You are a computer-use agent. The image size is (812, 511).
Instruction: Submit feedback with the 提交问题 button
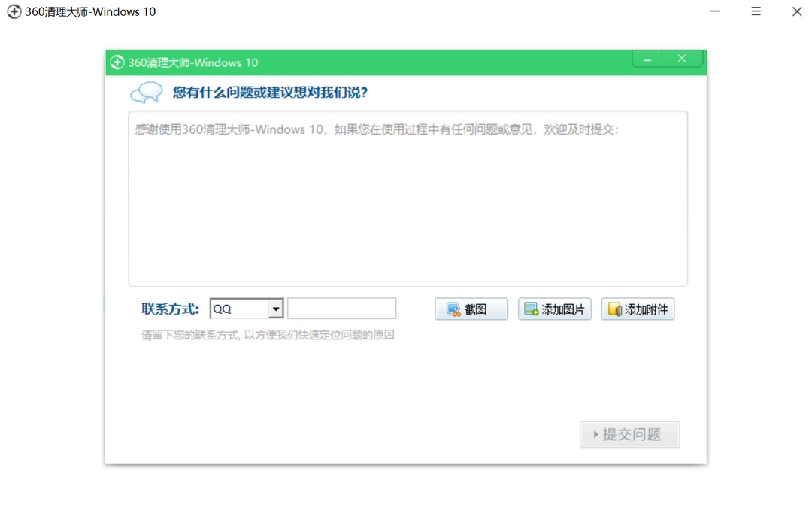629,434
